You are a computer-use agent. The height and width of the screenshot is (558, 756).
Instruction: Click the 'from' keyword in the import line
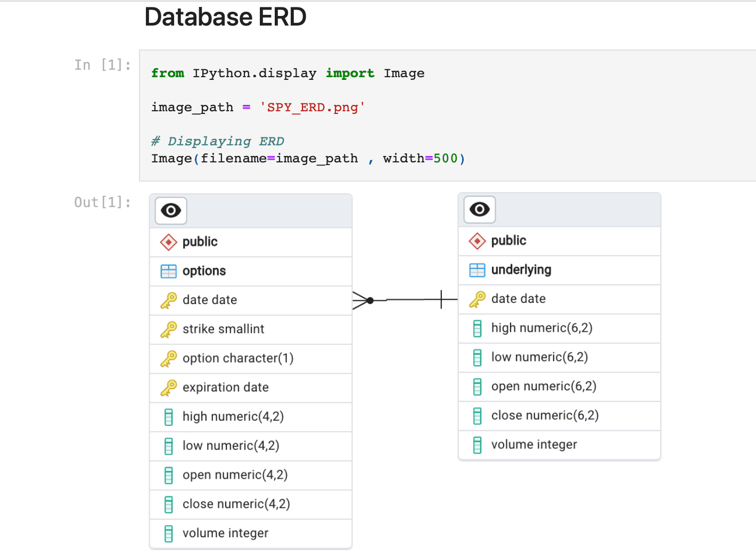click(168, 73)
